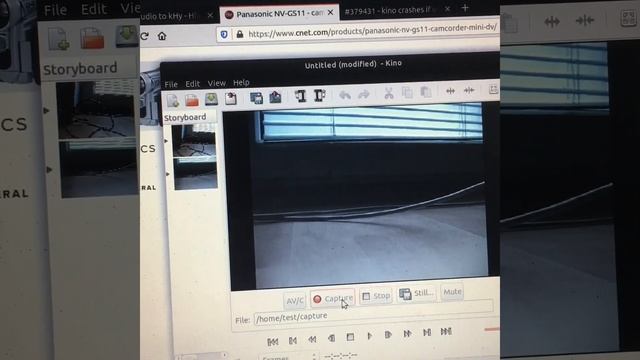Click the Cut scissors icon in Kino toolbar
The height and width of the screenshot is (360, 640).
click(389, 93)
